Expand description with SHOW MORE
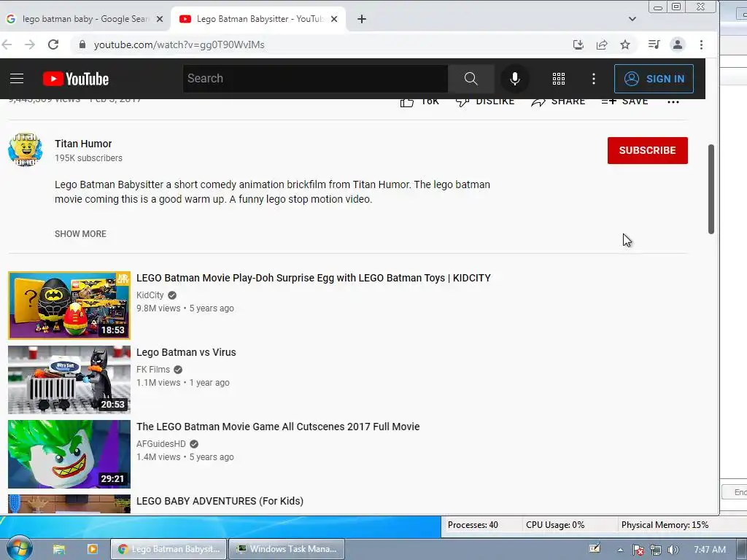This screenshot has width=747, height=560. (x=80, y=234)
